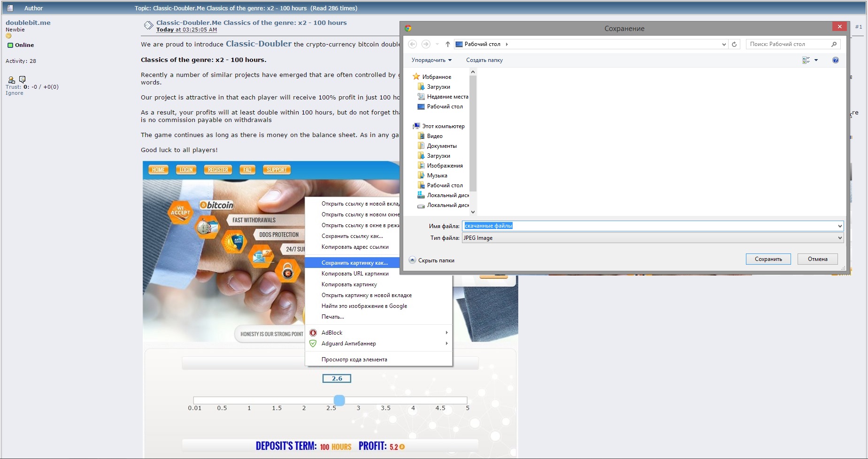This screenshot has width=868, height=459.
Task: Choose Сохранить ссылку как...
Action: [x=352, y=236]
